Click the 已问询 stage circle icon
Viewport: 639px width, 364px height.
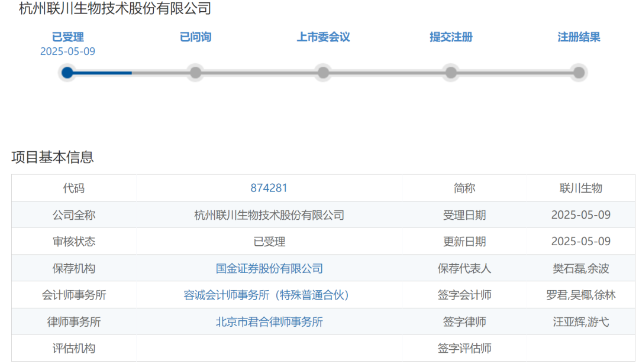coord(195,73)
